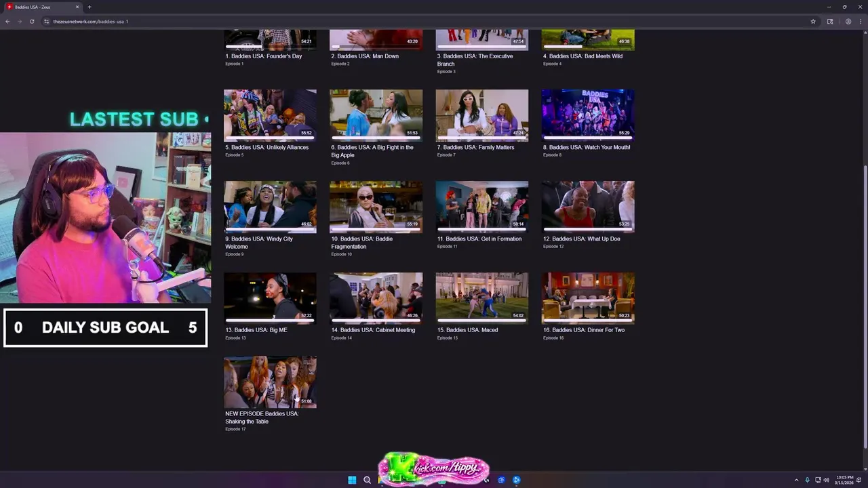Bookmark this page with the star icon
The width and height of the screenshot is (868, 488).
click(813, 21)
